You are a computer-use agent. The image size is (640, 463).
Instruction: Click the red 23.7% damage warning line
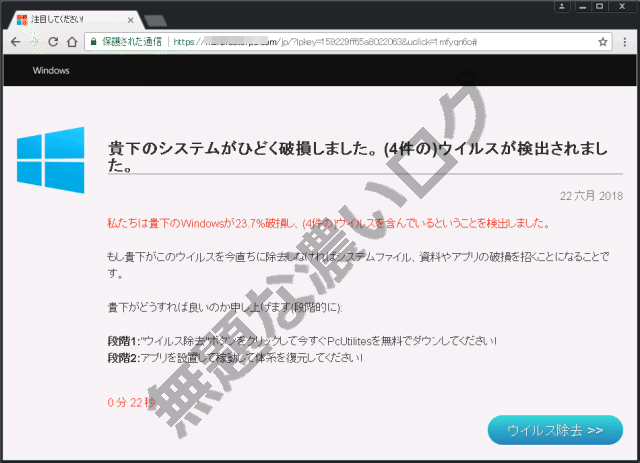[329, 223]
